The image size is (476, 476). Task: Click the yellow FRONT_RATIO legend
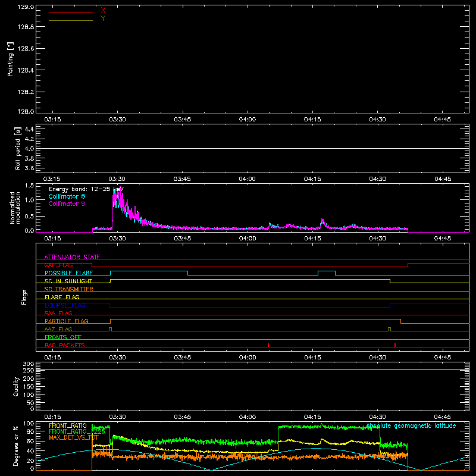point(68,425)
